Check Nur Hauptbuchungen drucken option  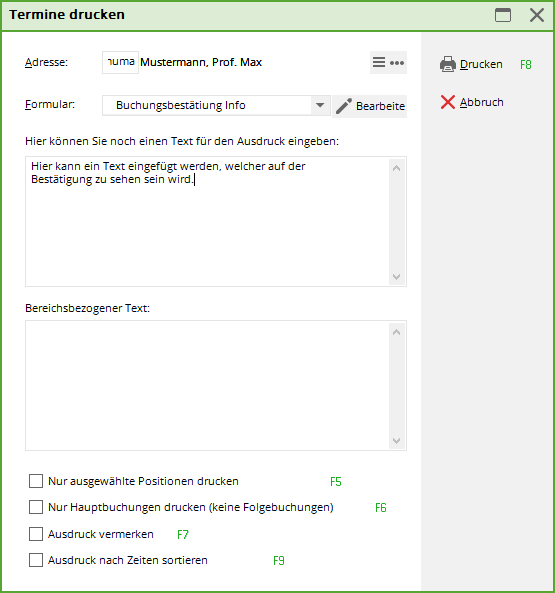pyautogui.click(x=36, y=507)
